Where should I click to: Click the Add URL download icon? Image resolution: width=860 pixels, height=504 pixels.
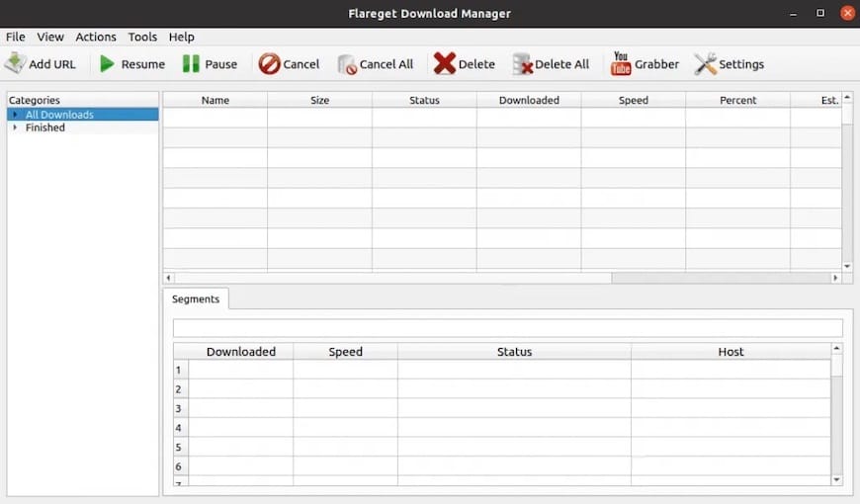[15, 63]
